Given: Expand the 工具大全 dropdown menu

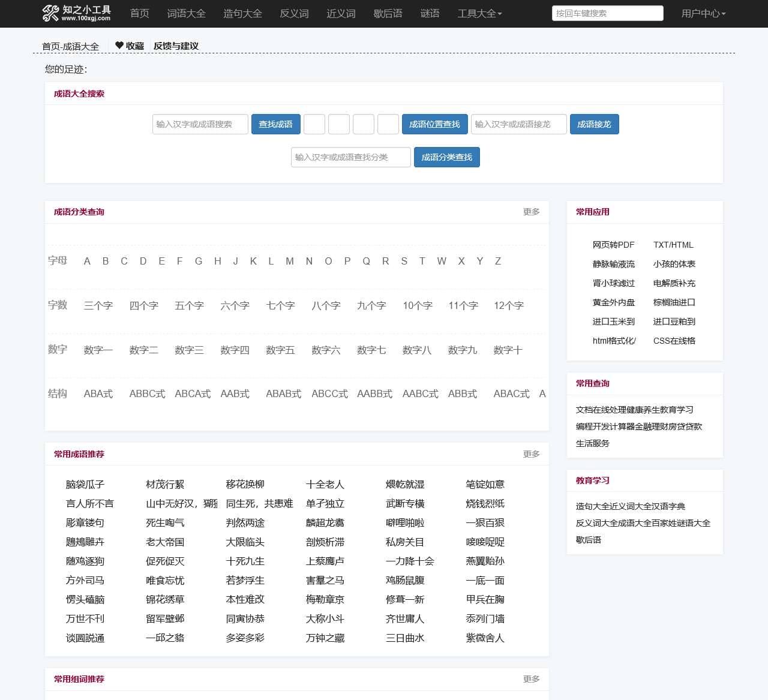Looking at the screenshot, I should coord(479,13).
